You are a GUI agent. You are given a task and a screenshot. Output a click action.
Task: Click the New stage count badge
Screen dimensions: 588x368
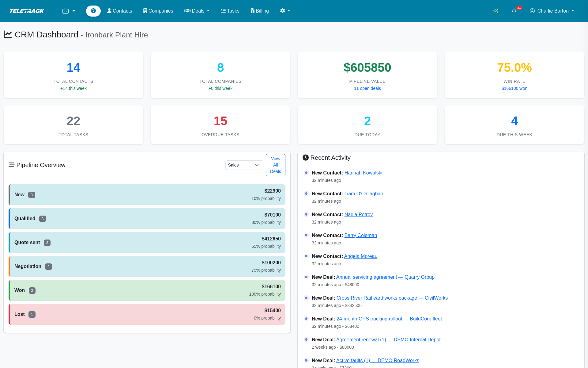click(x=32, y=195)
